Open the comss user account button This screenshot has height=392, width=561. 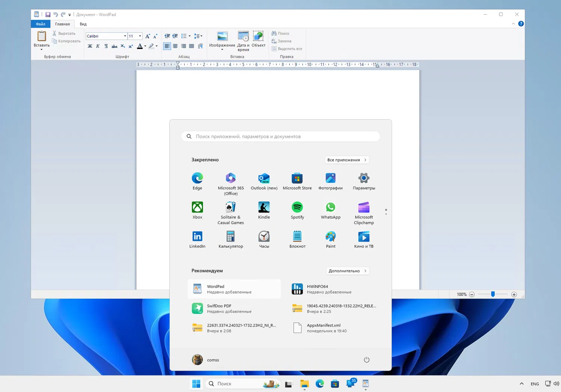click(206, 360)
